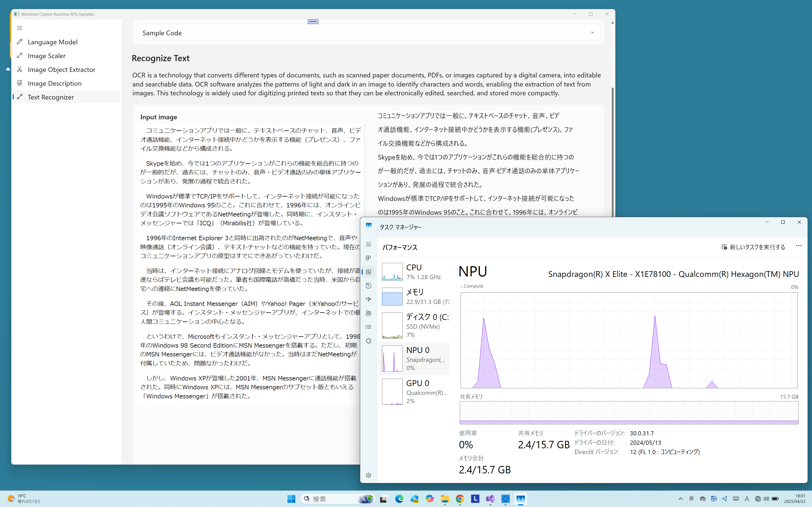Click Windows Start button on taskbar

coord(291,499)
